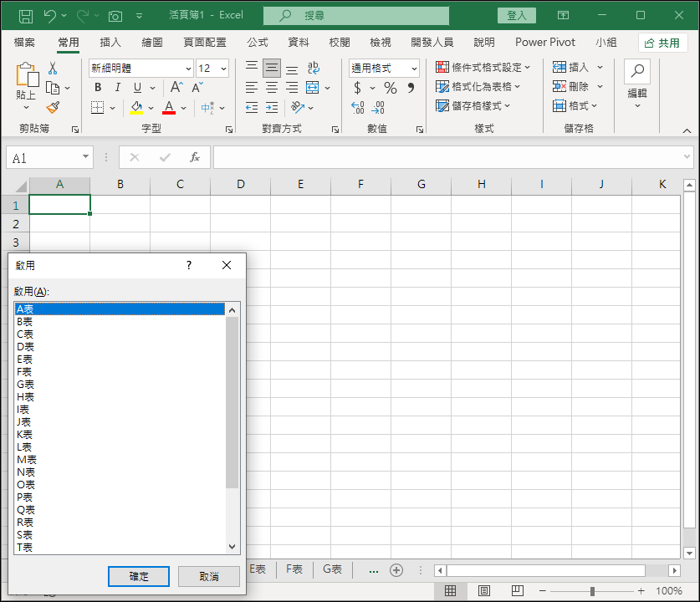
Task: Click the zoom slider handle
Action: pyautogui.click(x=592, y=591)
